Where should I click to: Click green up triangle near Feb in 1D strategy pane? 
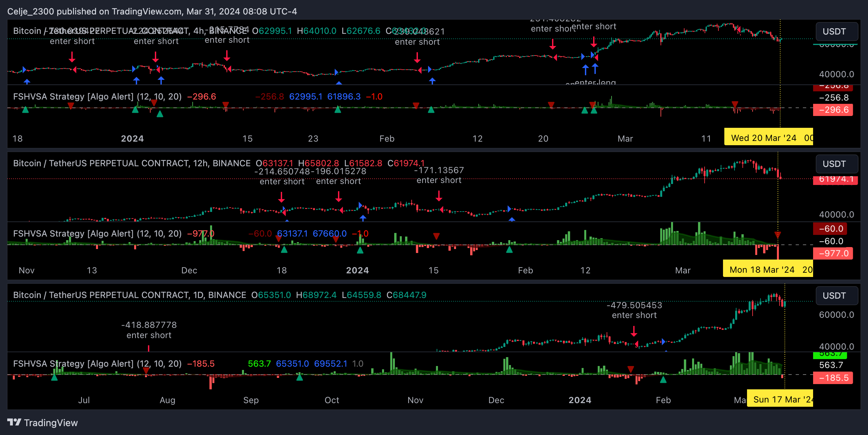coord(663,380)
